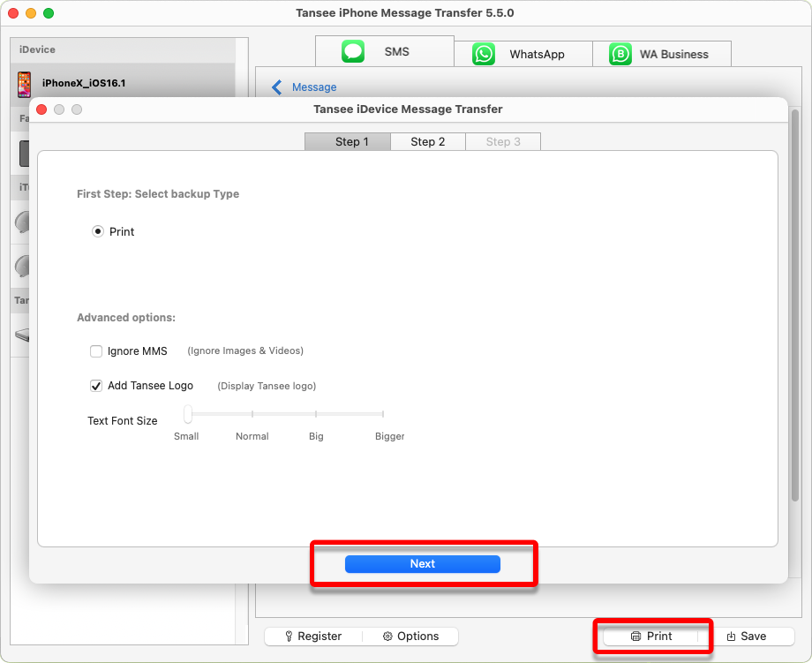Click the WA Business logo icon
Viewport: 812px width, 663px height.
coord(620,54)
